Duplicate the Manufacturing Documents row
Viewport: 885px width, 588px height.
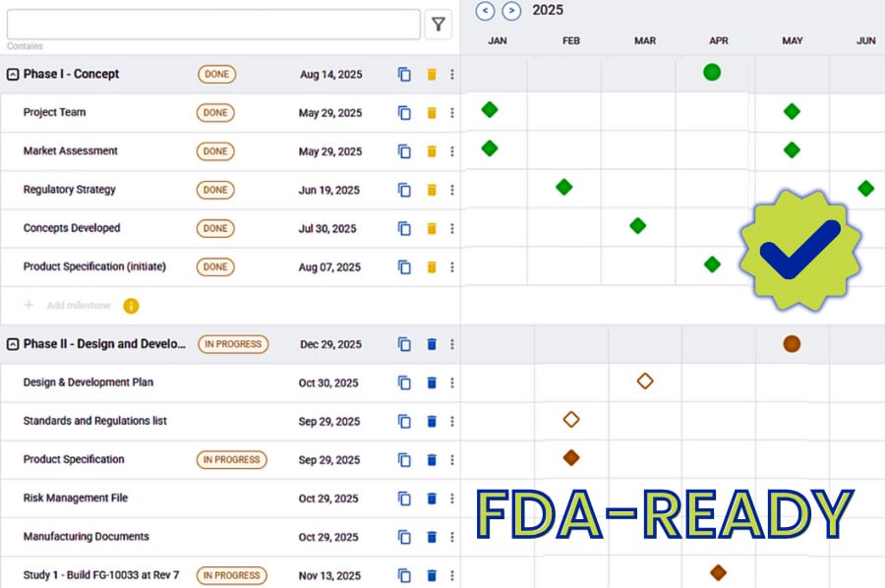[404, 537]
